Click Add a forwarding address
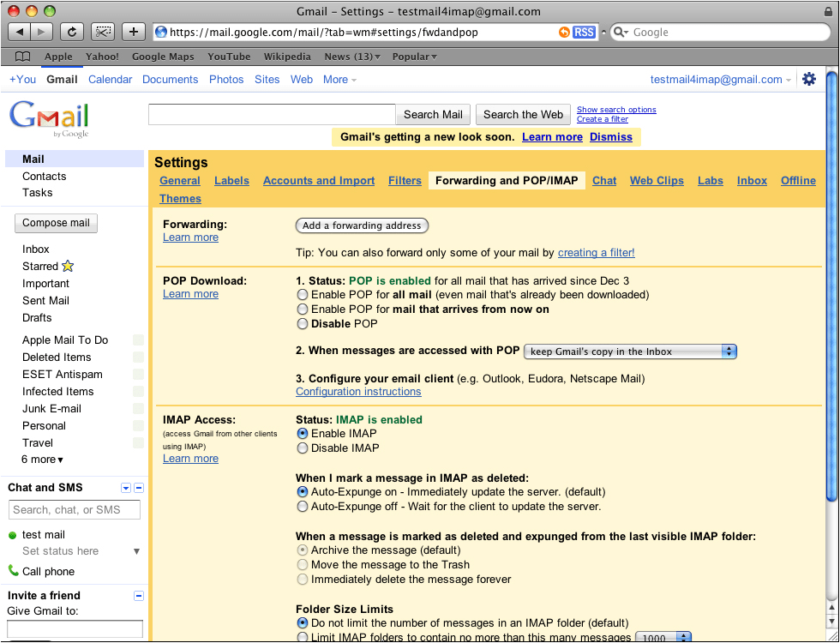 [362, 225]
